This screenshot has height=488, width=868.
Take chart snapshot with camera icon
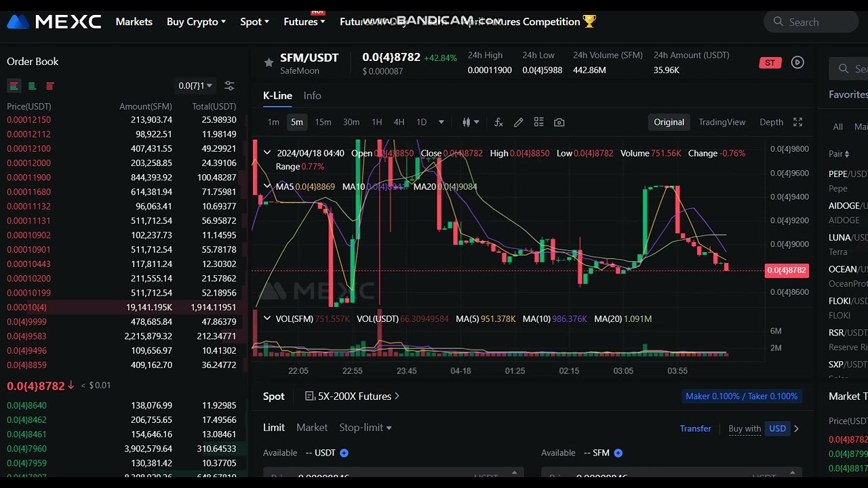coord(559,122)
